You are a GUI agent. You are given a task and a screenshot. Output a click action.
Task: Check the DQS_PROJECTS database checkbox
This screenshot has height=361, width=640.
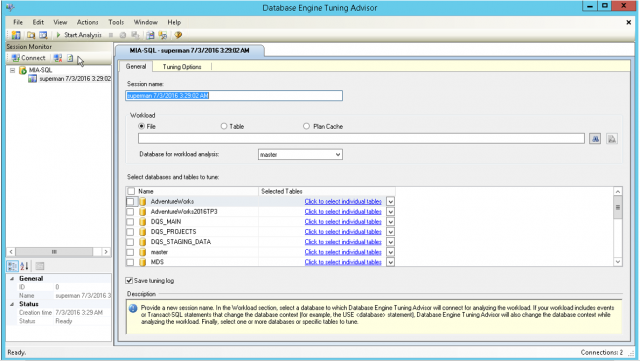click(x=130, y=232)
